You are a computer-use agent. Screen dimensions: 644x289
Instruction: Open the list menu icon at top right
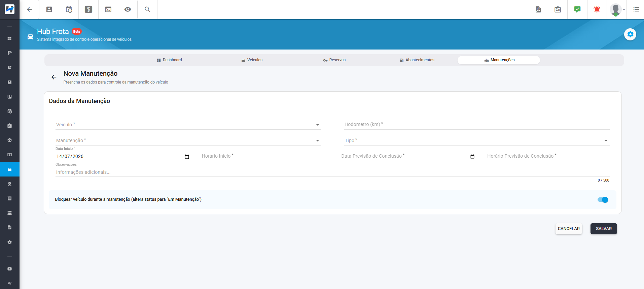pos(636,9)
